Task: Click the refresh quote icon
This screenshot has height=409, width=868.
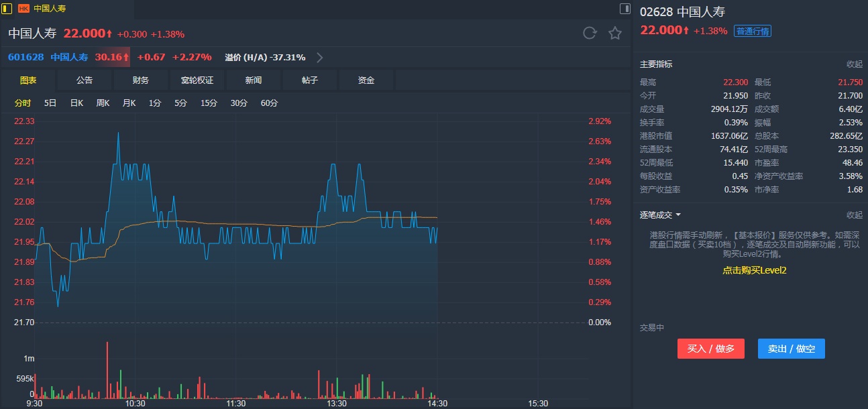Action: (590, 34)
